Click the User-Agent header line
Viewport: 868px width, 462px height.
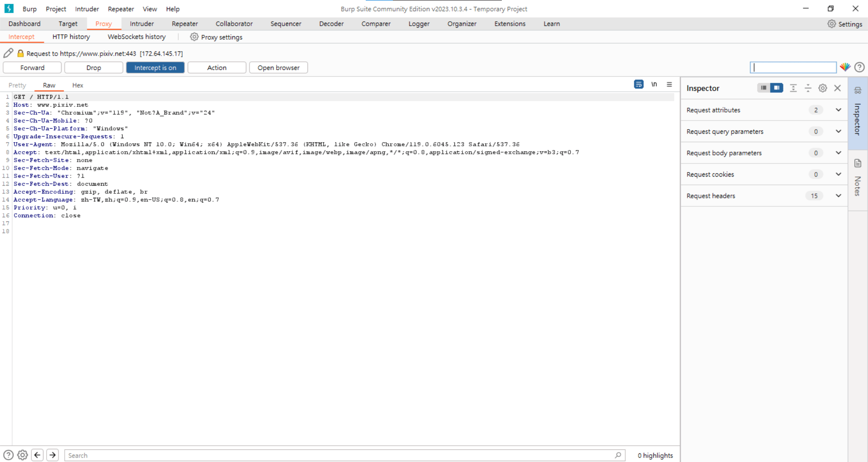point(267,145)
